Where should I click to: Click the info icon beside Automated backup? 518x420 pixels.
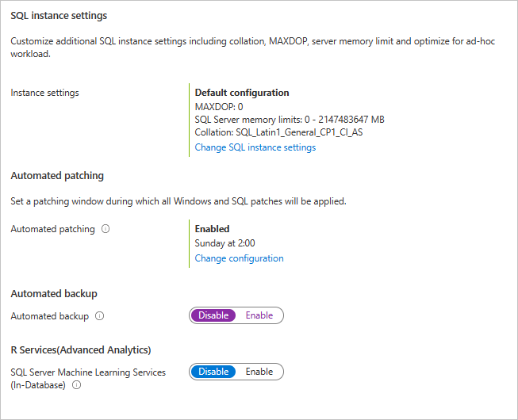click(x=100, y=316)
